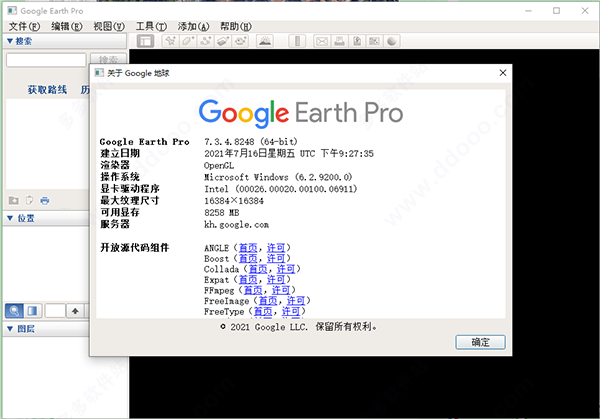Screen dimensions: 600x419
Task: Click the version text 7.3.4.8248 (64-bit)
Action: [251, 142]
